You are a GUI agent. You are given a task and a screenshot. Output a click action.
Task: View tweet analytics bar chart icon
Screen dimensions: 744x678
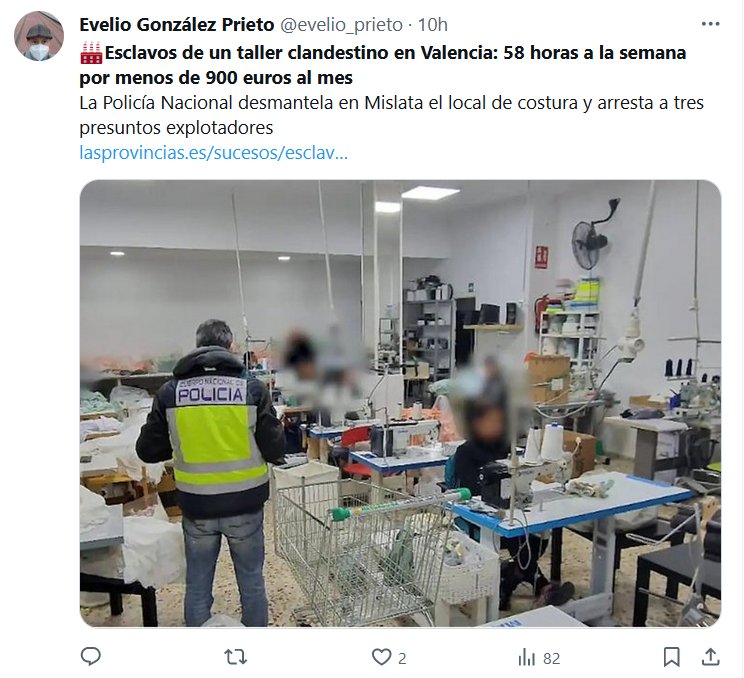click(527, 658)
